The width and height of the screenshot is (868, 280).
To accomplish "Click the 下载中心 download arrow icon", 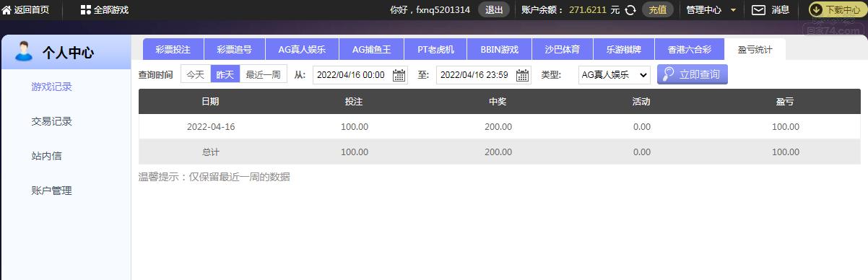I will [816, 10].
